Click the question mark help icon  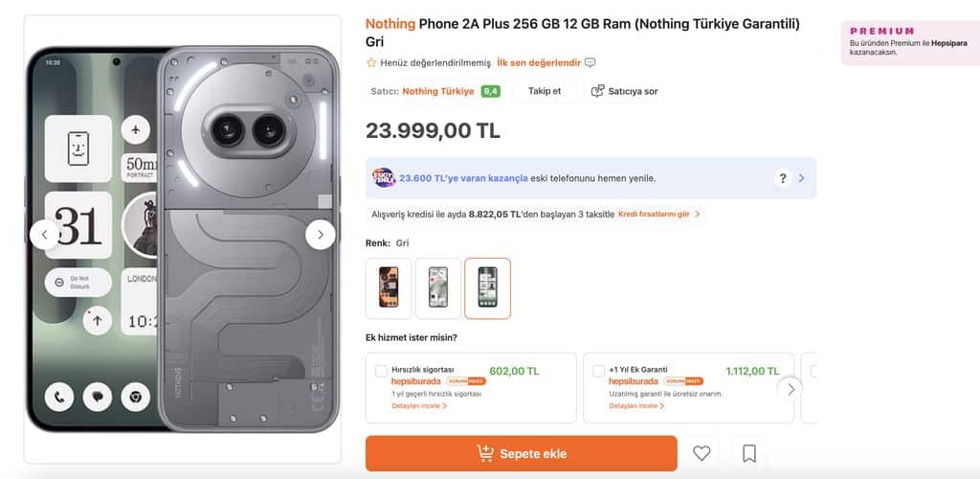783,178
